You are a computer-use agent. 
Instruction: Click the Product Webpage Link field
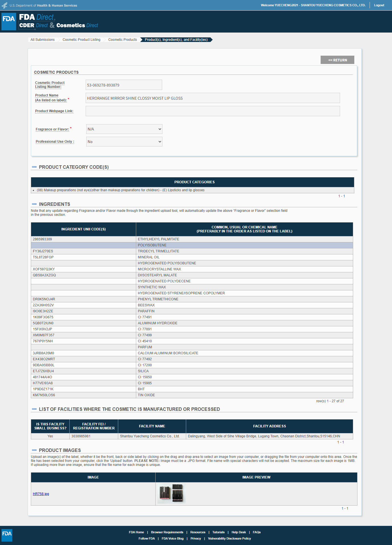pos(212,111)
